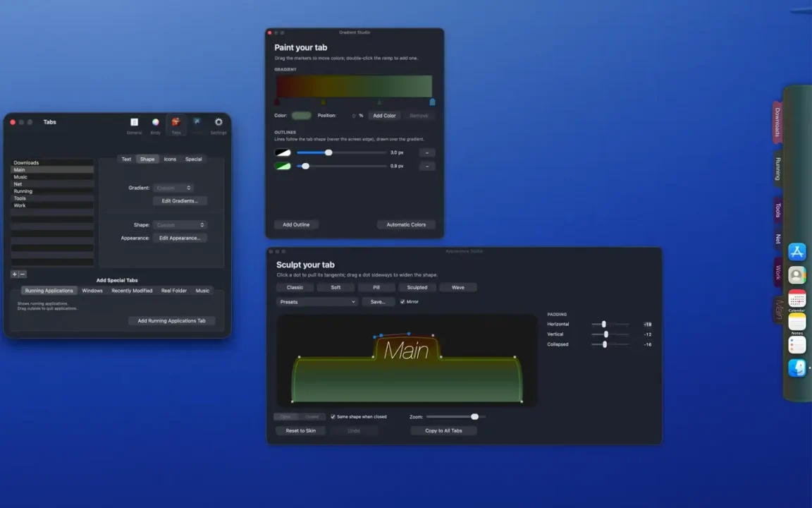The width and height of the screenshot is (812, 508).
Task: Open the black-white outline color swatch
Action: pos(283,153)
